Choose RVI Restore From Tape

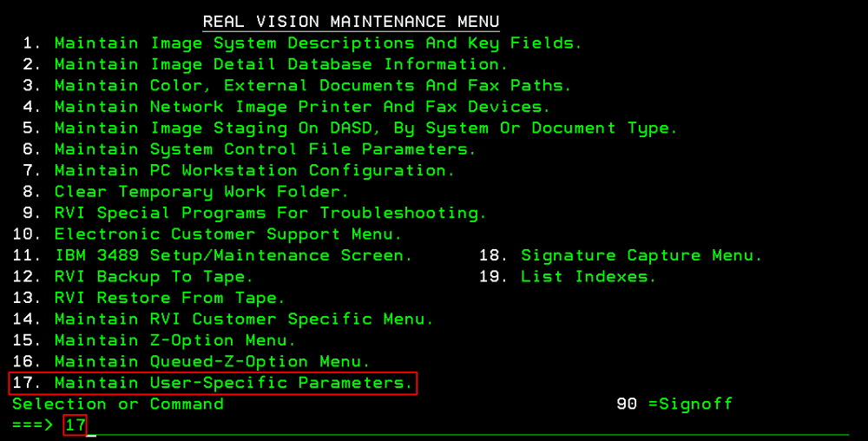(x=149, y=298)
